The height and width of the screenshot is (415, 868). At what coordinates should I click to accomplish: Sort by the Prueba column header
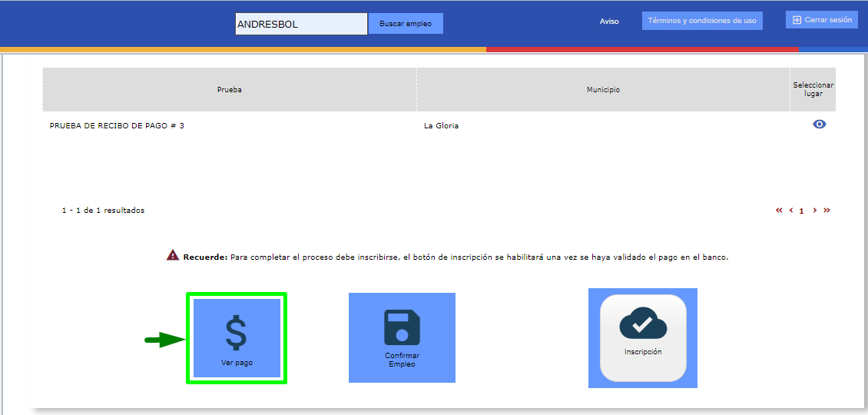pyautogui.click(x=229, y=90)
